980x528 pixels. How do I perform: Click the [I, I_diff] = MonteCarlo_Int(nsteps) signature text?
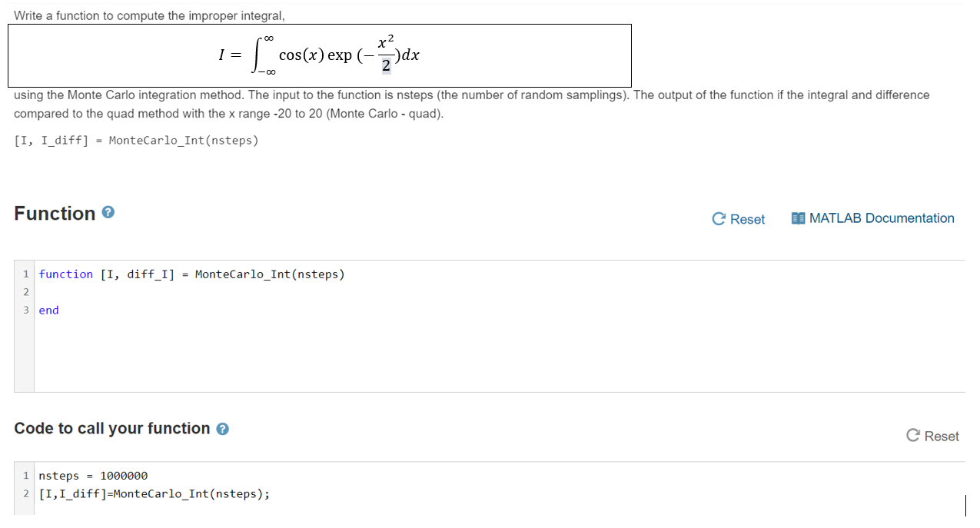(x=136, y=140)
